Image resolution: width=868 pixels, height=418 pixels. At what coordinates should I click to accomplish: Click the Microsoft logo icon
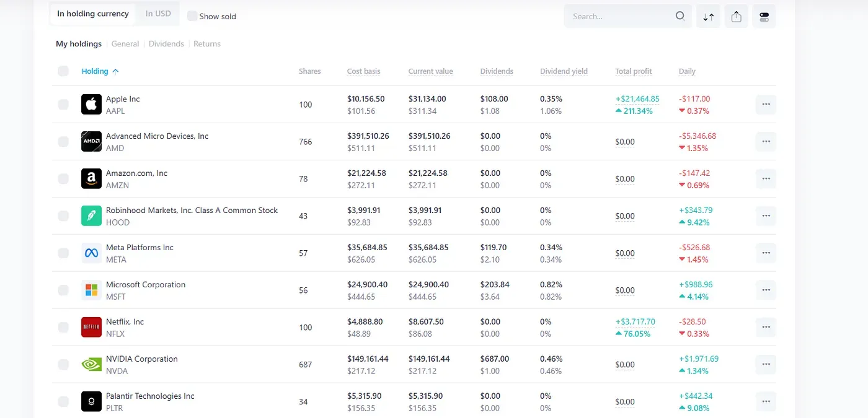91,290
